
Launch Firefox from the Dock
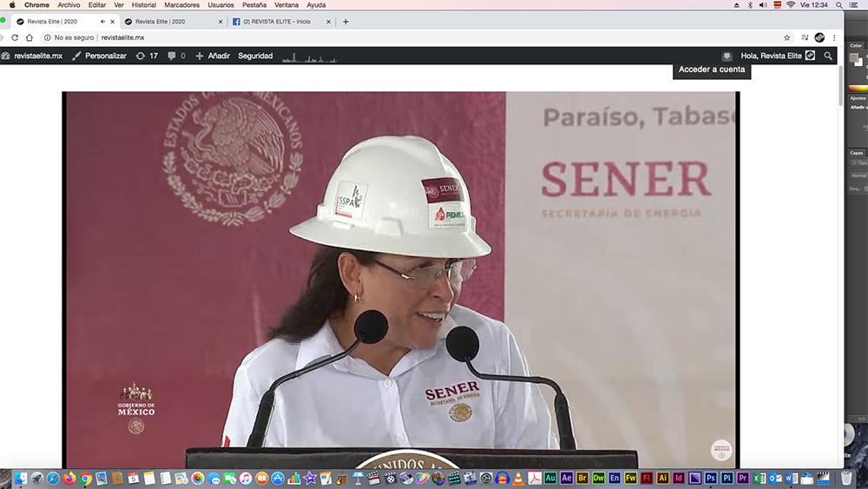click(69, 478)
